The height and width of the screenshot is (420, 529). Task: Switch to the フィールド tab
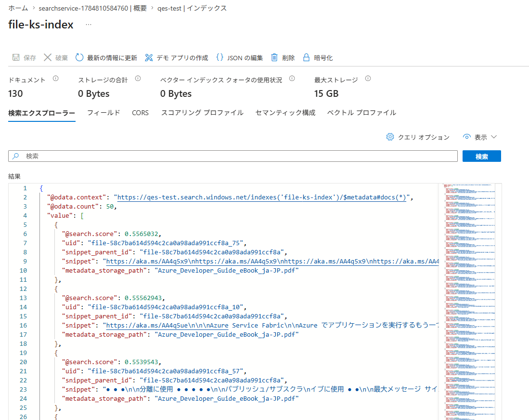[103, 113]
